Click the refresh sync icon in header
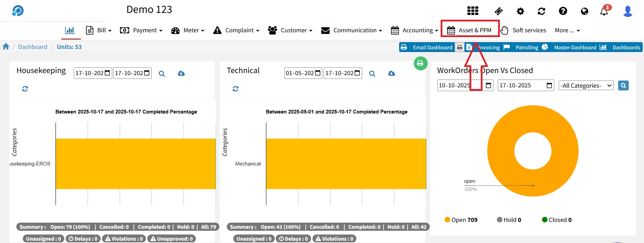644x243 pixels. (541, 11)
